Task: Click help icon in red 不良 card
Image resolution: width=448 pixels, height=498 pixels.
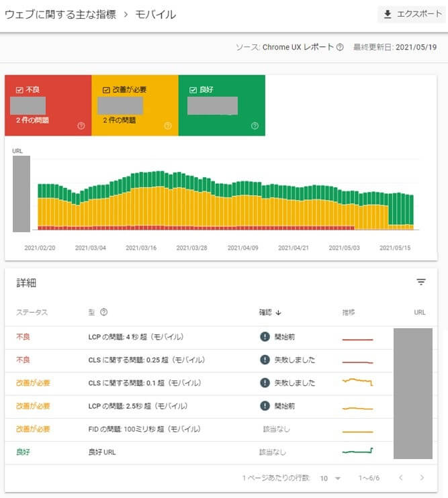Action: (x=81, y=126)
